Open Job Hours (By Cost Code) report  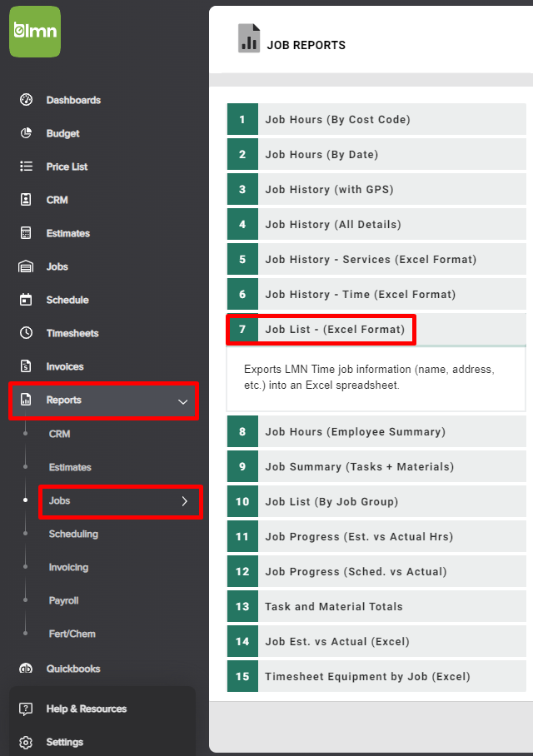click(x=376, y=119)
